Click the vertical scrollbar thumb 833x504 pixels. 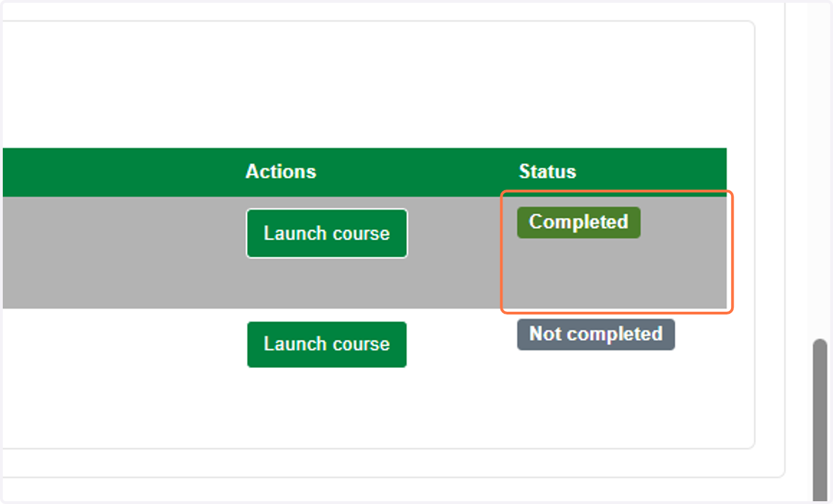coord(821,419)
